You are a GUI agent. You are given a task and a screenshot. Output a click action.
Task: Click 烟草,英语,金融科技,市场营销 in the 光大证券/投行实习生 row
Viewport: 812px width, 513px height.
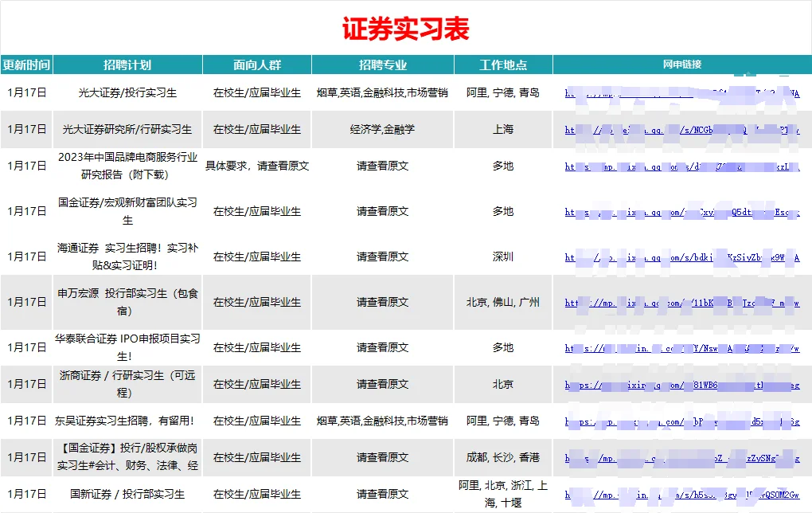click(x=383, y=92)
